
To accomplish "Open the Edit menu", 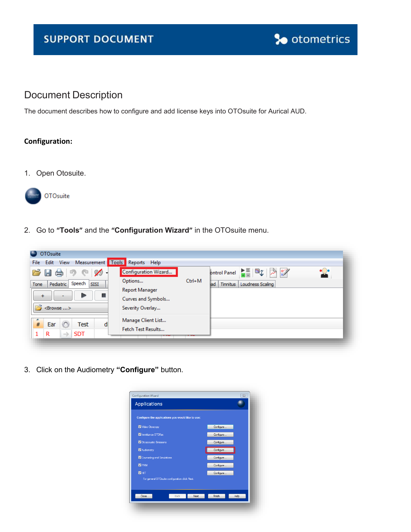I will click(x=49, y=263).
